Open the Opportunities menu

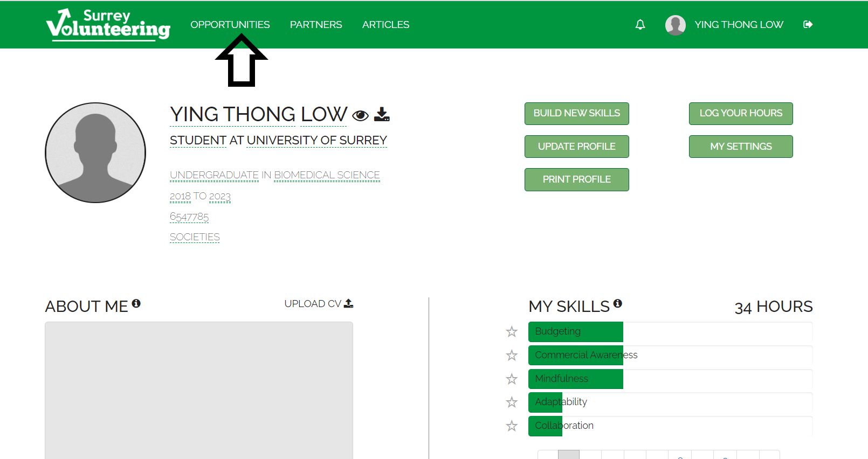click(230, 25)
